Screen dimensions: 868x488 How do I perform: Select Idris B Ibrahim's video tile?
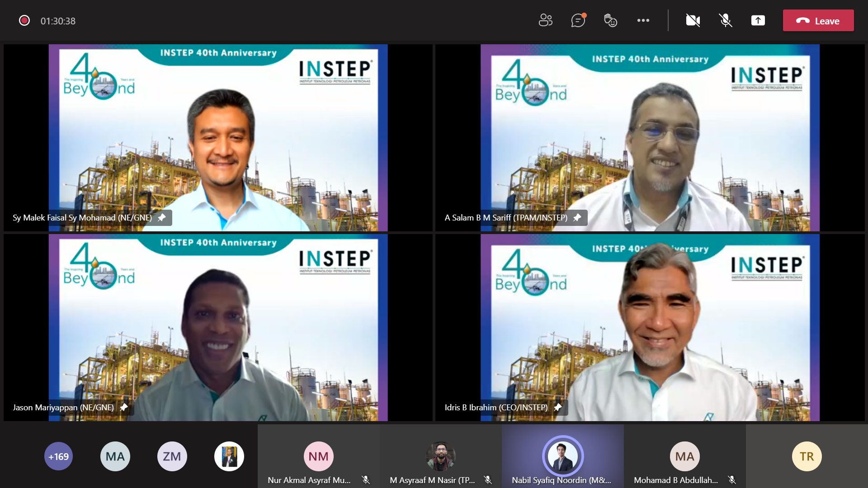(x=650, y=328)
